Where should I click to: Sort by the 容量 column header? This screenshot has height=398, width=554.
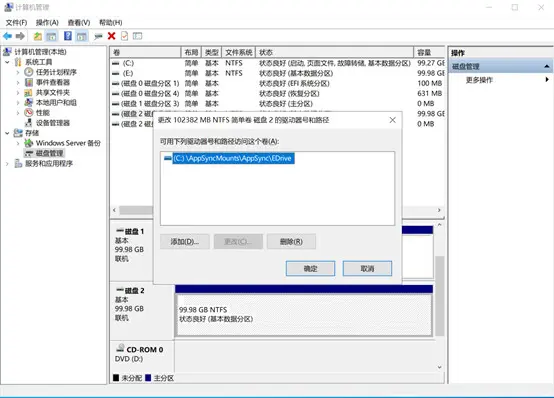429,53
